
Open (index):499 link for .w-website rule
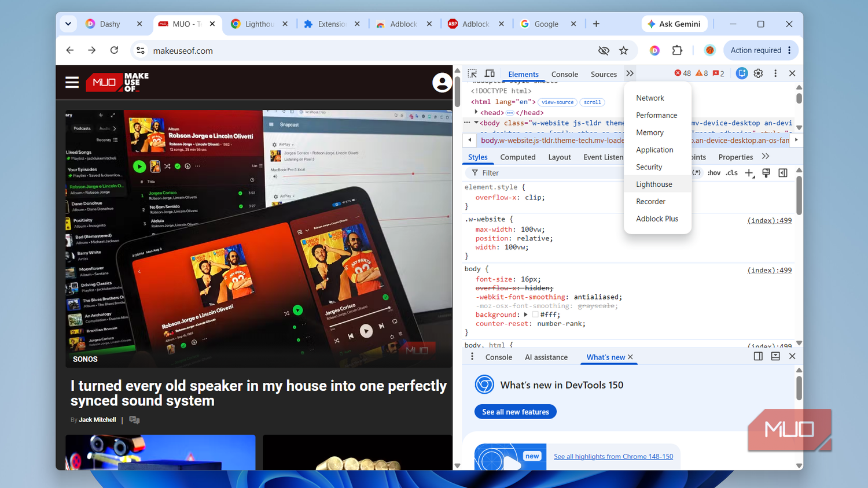(x=770, y=220)
